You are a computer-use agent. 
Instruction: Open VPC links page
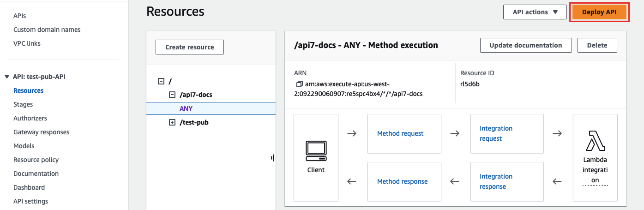click(x=27, y=43)
